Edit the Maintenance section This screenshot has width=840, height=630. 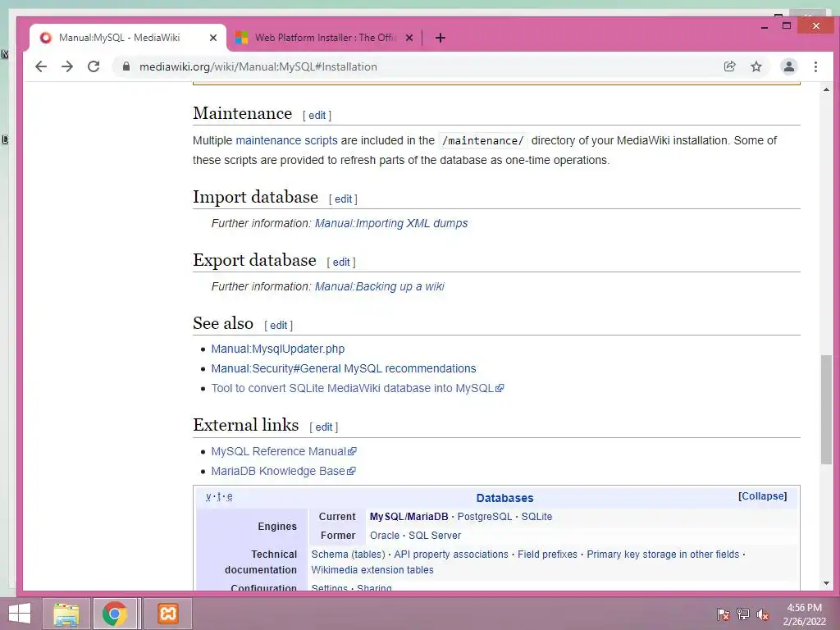(317, 115)
